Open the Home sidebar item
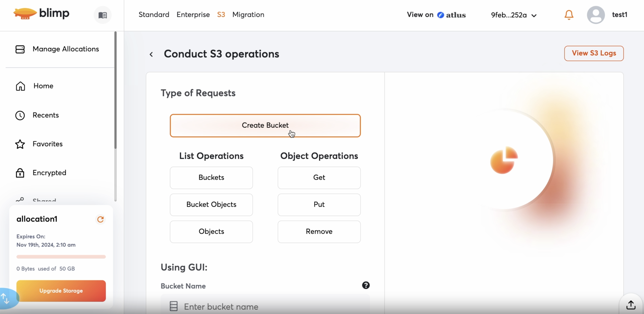Screen dimensions: 644x314 point(43,86)
